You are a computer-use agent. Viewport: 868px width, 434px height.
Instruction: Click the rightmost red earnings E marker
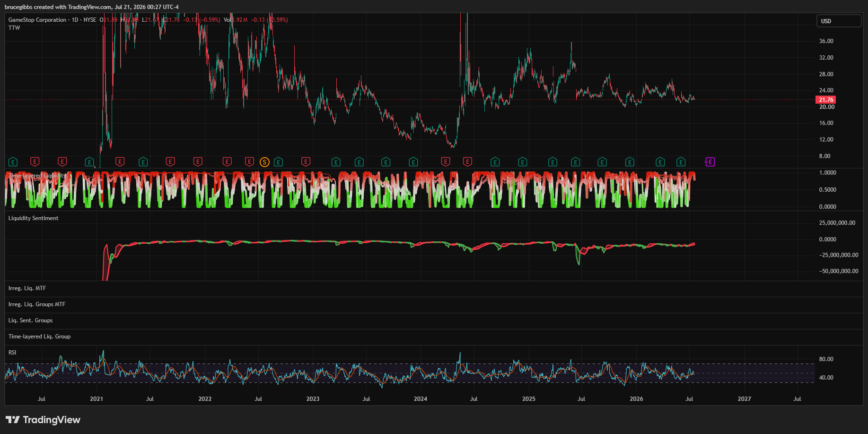click(467, 162)
